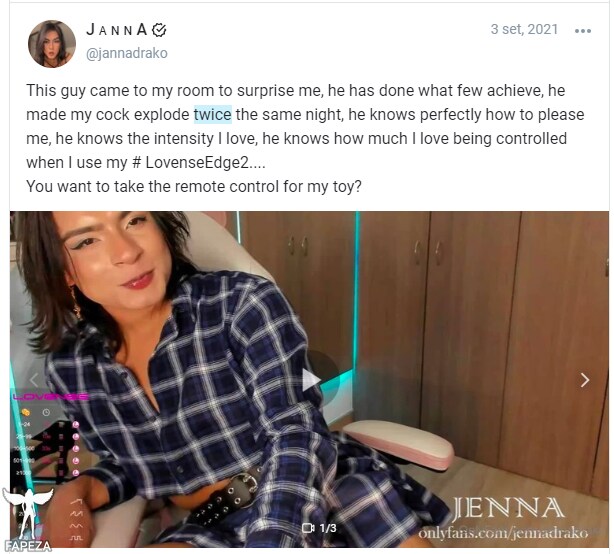This screenshot has width=614, height=554.
Task: Click the 1-24 tip level row
Action: pos(47,424)
